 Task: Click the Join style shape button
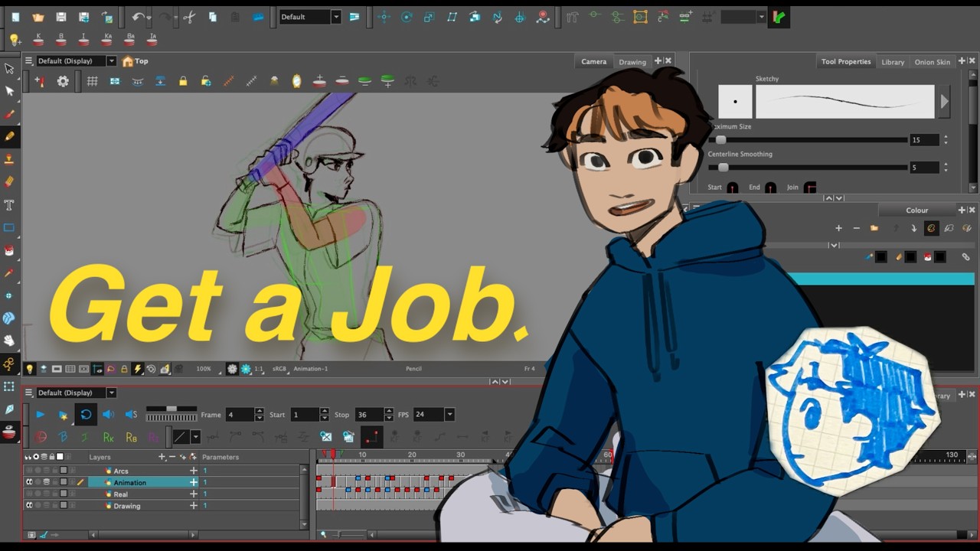click(810, 187)
